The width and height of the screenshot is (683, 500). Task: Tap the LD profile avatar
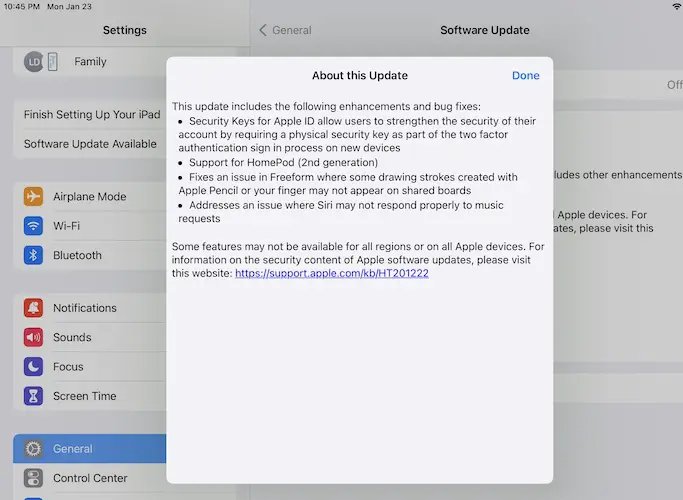click(x=33, y=62)
